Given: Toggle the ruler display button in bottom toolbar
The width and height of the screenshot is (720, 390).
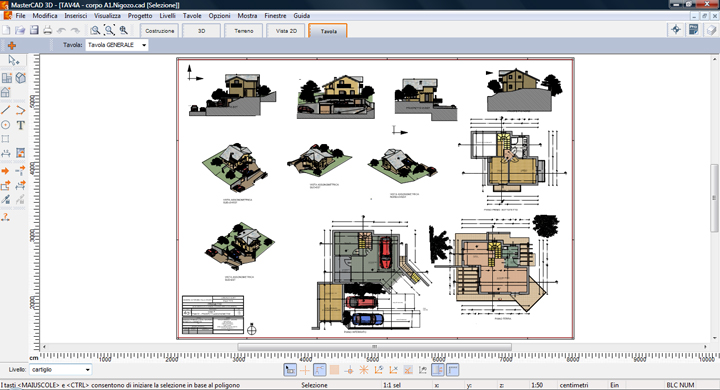Looking at the screenshot, I should (453, 370).
